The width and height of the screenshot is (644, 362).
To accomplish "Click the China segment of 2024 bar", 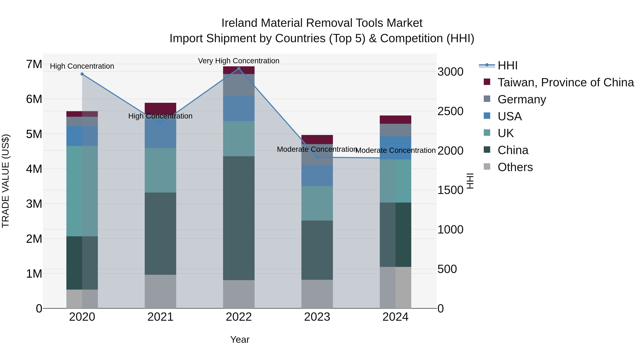I will (x=396, y=235).
